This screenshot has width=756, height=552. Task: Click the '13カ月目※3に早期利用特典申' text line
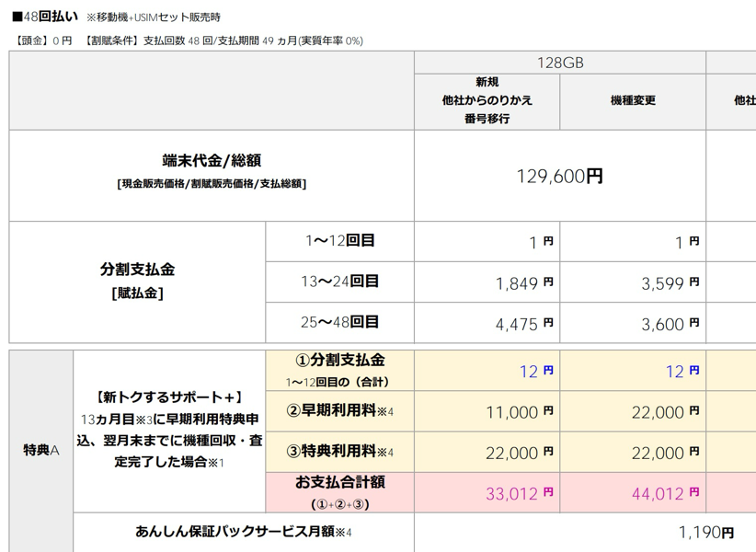[x=170, y=419]
